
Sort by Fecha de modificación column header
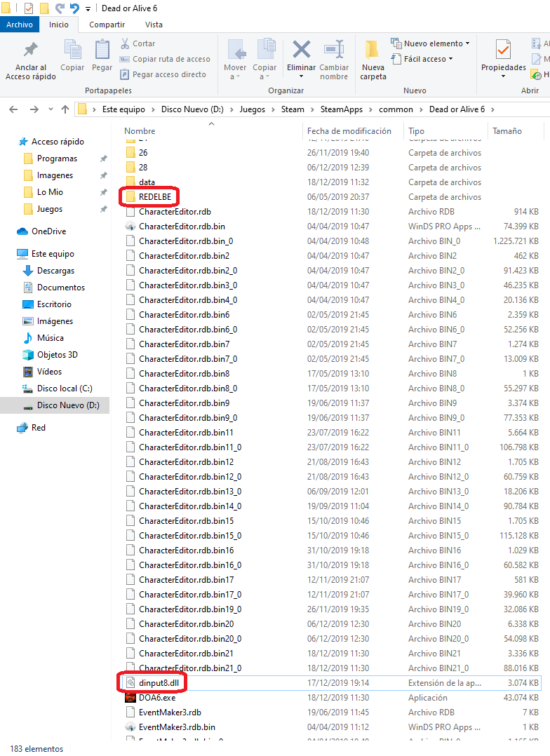tap(349, 131)
